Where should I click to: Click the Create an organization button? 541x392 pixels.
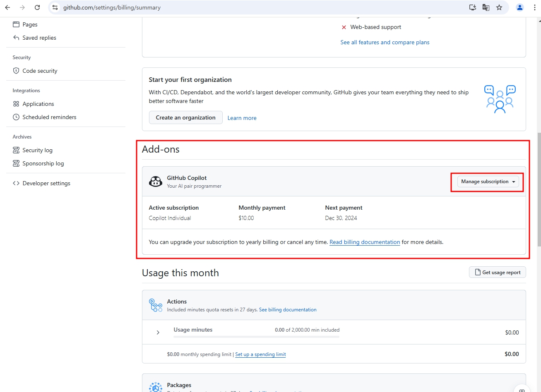point(185,117)
